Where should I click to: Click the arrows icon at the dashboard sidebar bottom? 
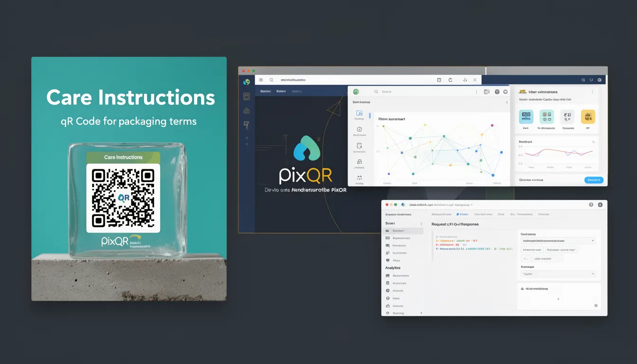(x=359, y=178)
